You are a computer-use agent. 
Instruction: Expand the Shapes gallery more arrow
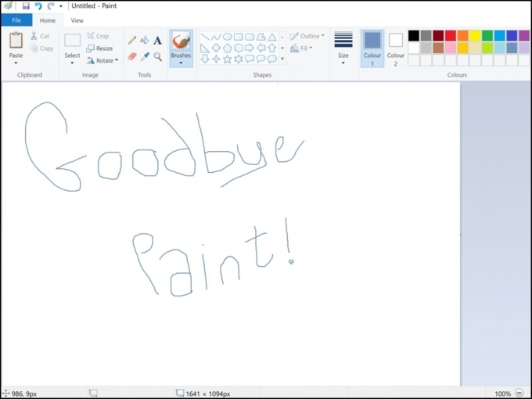pyautogui.click(x=282, y=59)
